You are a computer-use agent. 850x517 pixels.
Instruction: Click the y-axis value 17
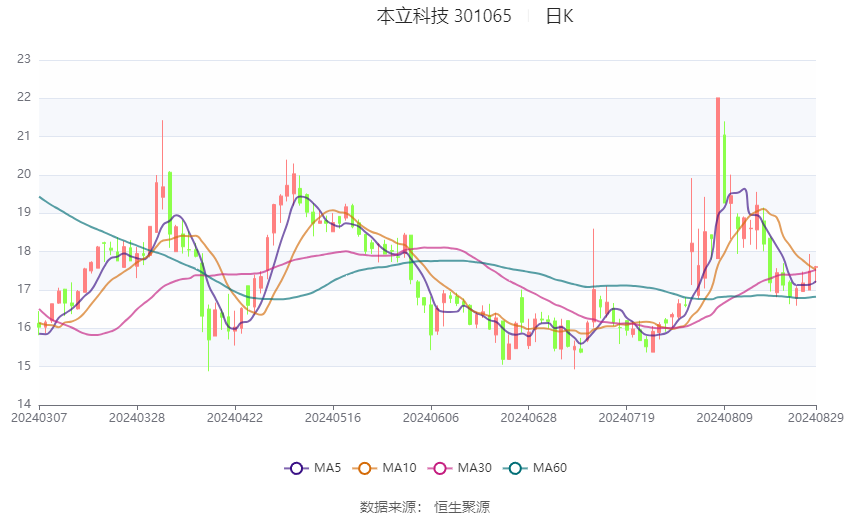pos(24,289)
